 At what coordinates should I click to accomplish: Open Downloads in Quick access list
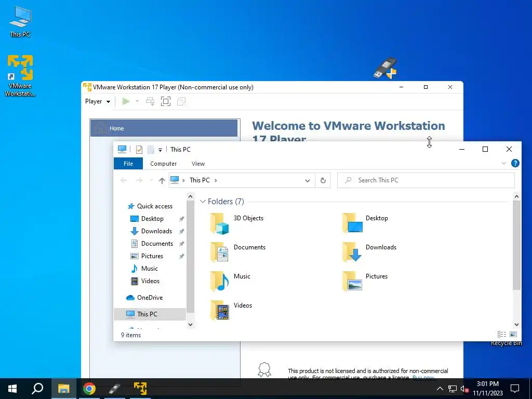pos(156,231)
